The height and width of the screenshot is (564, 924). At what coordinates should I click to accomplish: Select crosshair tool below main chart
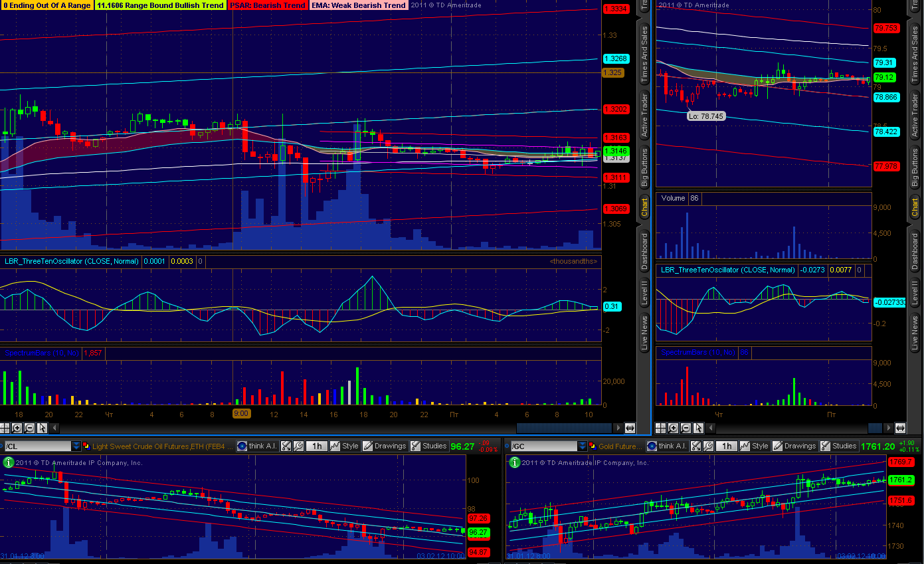coord(5,428)
